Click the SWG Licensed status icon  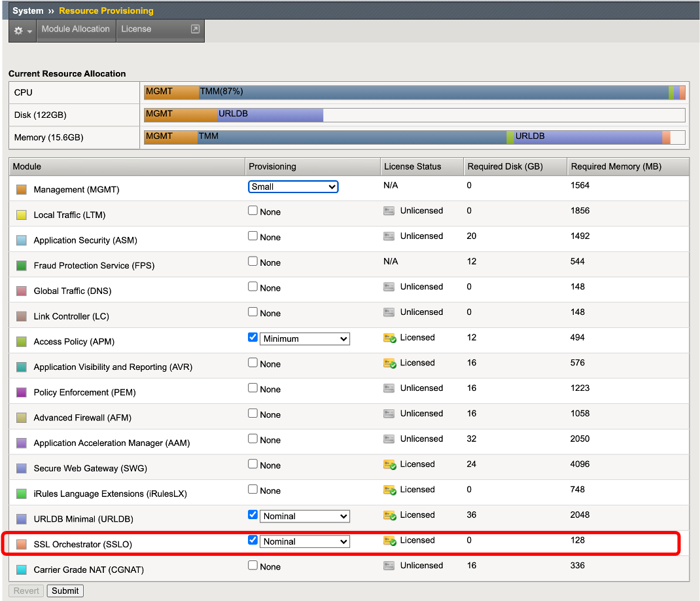click(x=390, y=465)
